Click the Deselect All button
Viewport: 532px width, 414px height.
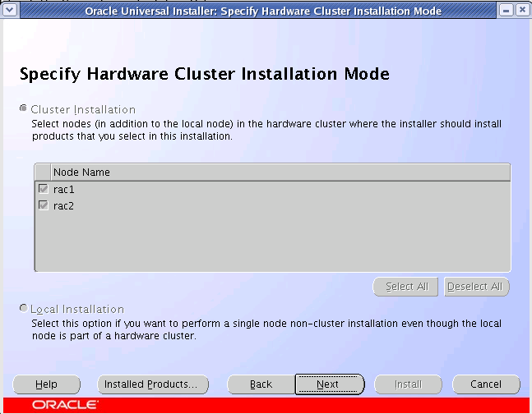476,287
